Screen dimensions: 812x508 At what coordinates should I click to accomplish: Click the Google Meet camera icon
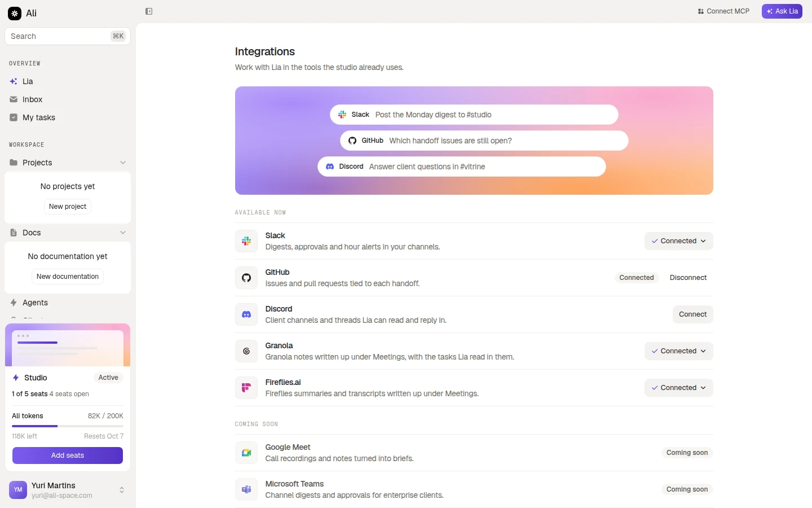tap(246, 453)
